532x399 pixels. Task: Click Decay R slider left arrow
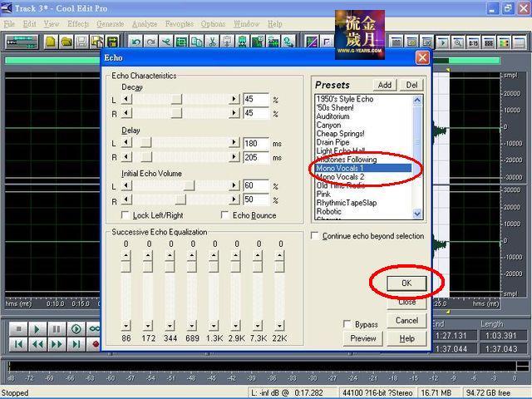pos(126,113)
